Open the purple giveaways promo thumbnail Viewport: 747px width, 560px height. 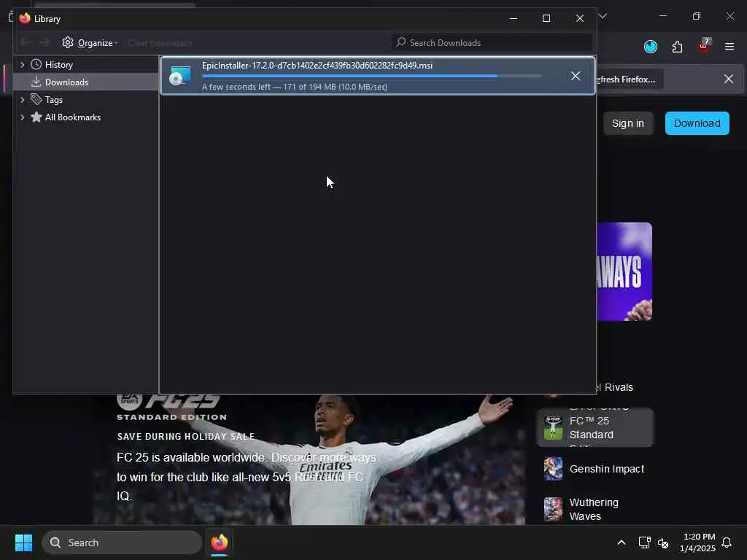[x=624, y=271]
